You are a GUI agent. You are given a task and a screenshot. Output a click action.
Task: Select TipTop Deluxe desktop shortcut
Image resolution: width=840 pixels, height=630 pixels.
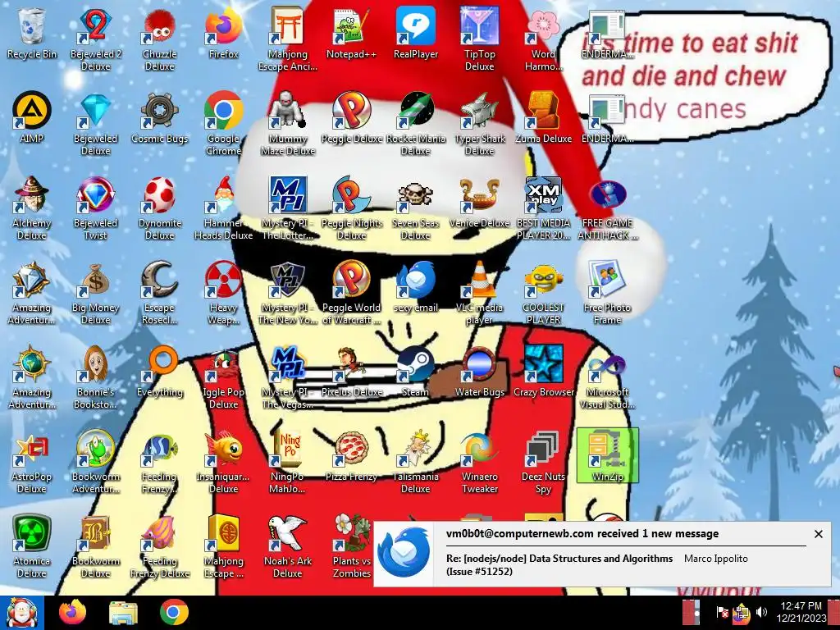pos(479,39)
